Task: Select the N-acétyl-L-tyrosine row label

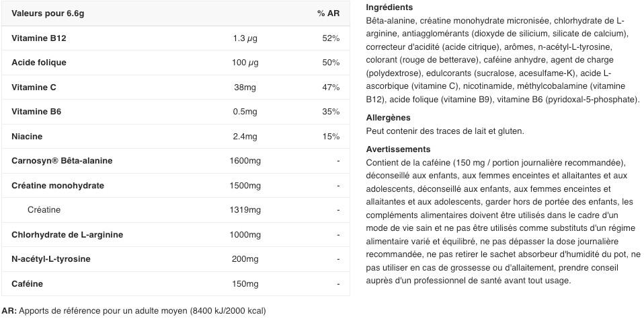Action: (51, 259)
